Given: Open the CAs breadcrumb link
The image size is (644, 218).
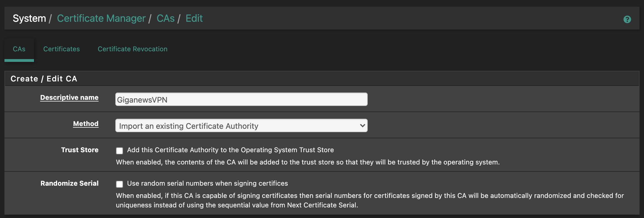Looking at the screenshot, I should (x=165, y=18).
